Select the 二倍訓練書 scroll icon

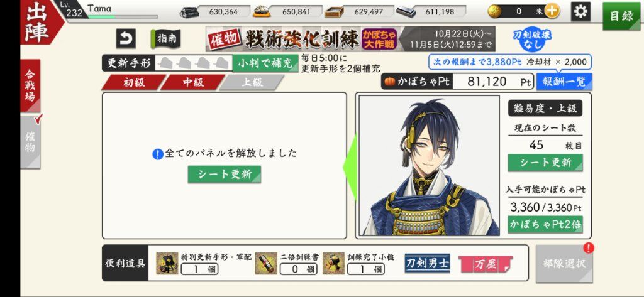tap(266, 263)
